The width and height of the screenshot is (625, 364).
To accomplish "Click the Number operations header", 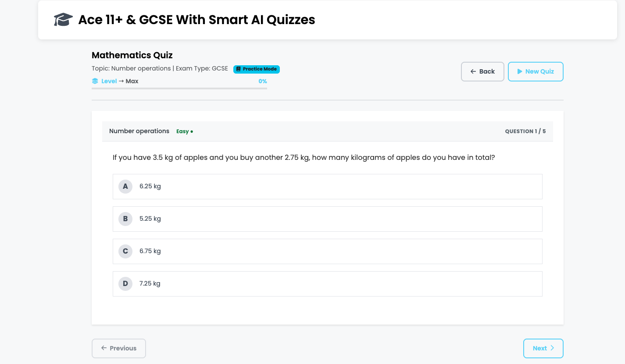I will click(139, 131).
